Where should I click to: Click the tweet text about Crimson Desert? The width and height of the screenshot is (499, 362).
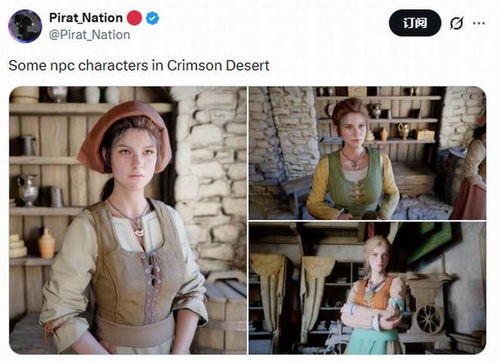(139, 65)
